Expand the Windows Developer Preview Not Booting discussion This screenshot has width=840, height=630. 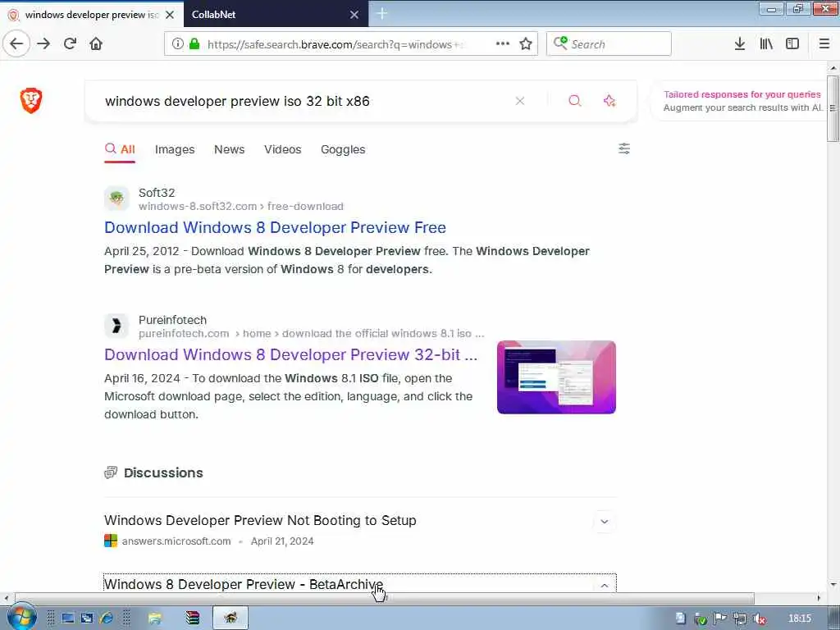[605, 522]
